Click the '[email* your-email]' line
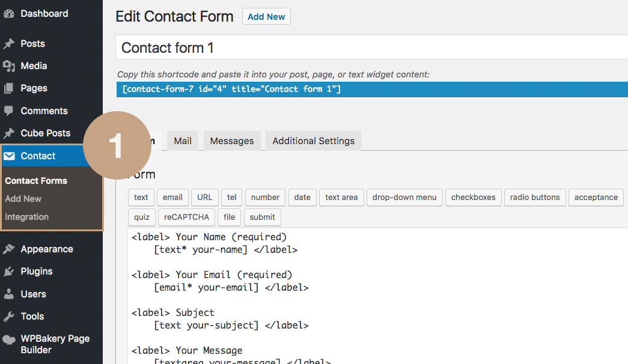628x364 pixels. (x=231, y=288)
